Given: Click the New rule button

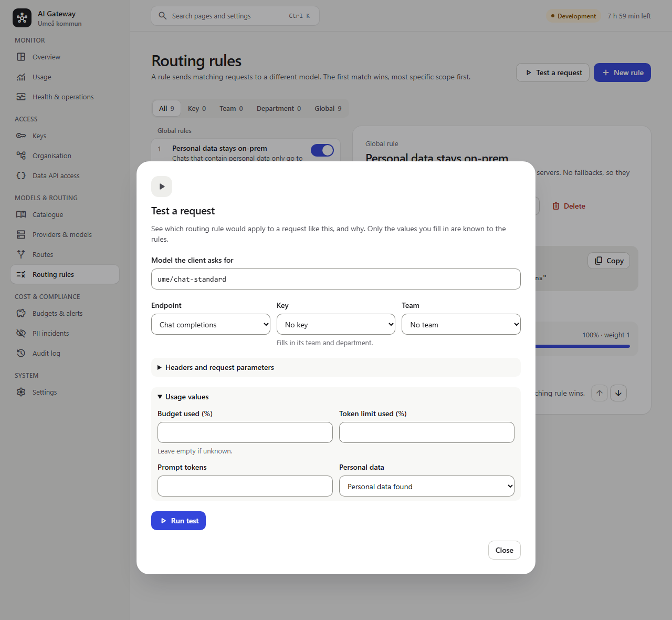Looking at the screenshot, I should 622,73.
